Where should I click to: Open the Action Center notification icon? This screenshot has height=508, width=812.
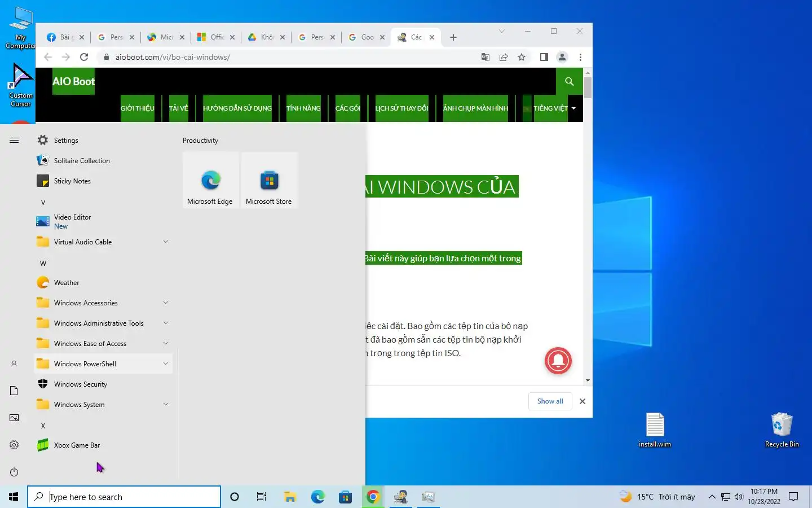click(793, 497)
